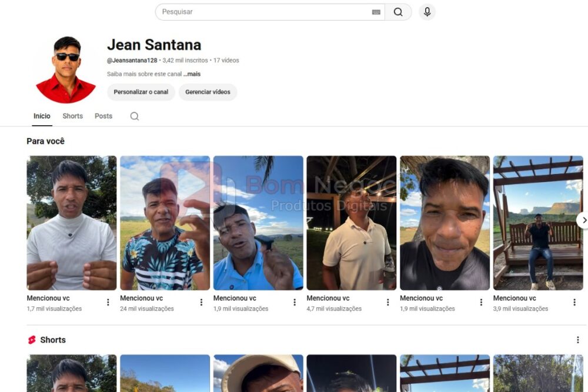This screenshot has width=588, height=392.
Task: Open the Jean Santana channel profile picture
Action: point(66,70)
